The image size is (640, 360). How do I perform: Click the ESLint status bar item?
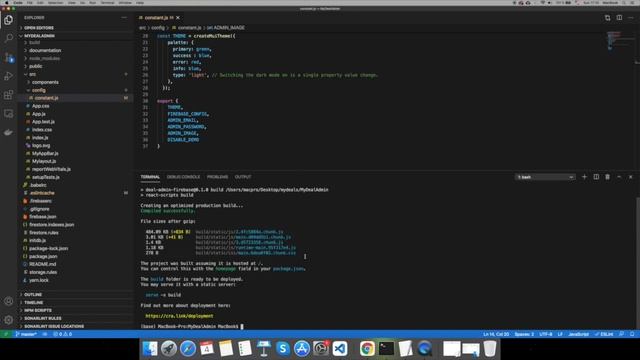(604, 334)
